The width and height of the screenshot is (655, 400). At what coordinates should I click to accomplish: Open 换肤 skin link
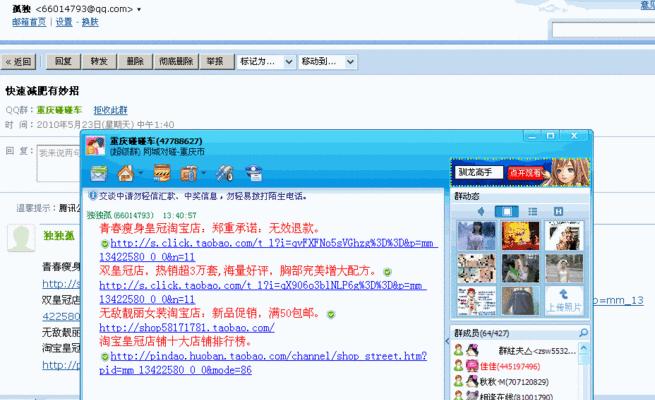90,22
